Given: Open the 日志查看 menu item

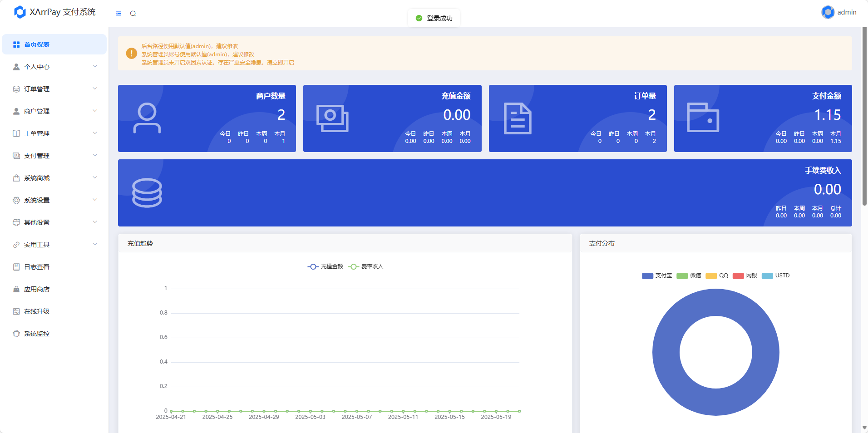Looking at the screenshot, I should pyautogui.click(x=37, y=267).
